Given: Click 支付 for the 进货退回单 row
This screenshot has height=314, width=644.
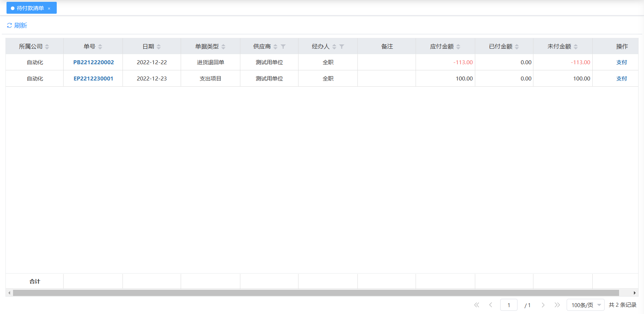Looking at the screenshot, I should pos(622,62).
